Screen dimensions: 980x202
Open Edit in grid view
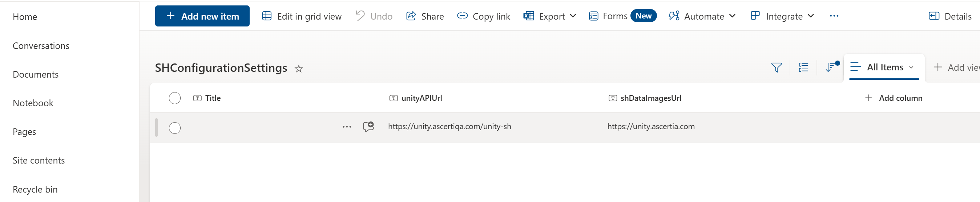point(302,16)
